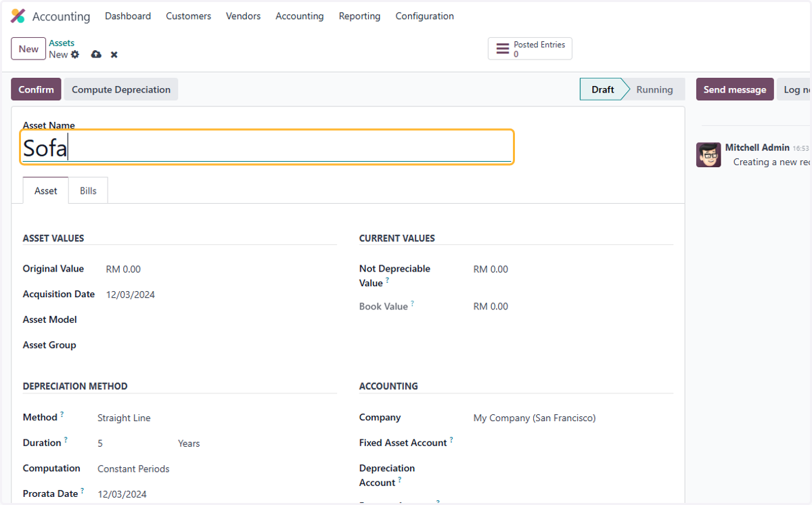The image size is (812, 505).
Task: Open the Configuration menu
Action: (424, 16)
